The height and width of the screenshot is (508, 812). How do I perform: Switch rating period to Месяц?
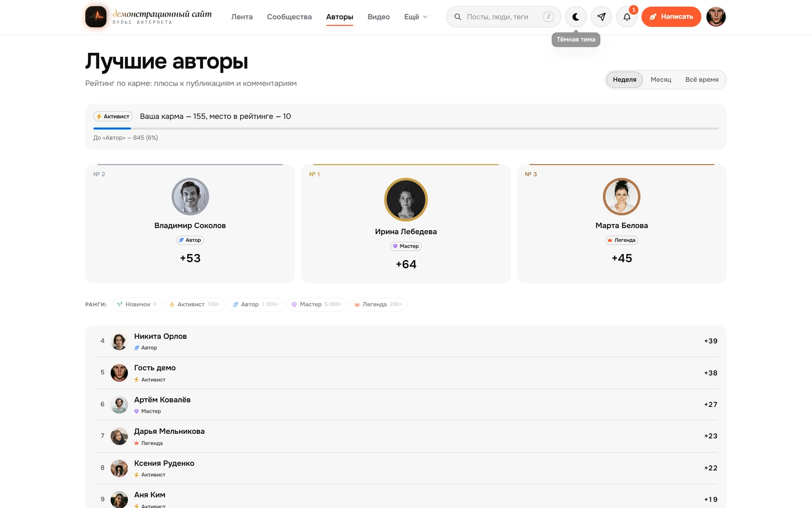(x=661, y=80)
